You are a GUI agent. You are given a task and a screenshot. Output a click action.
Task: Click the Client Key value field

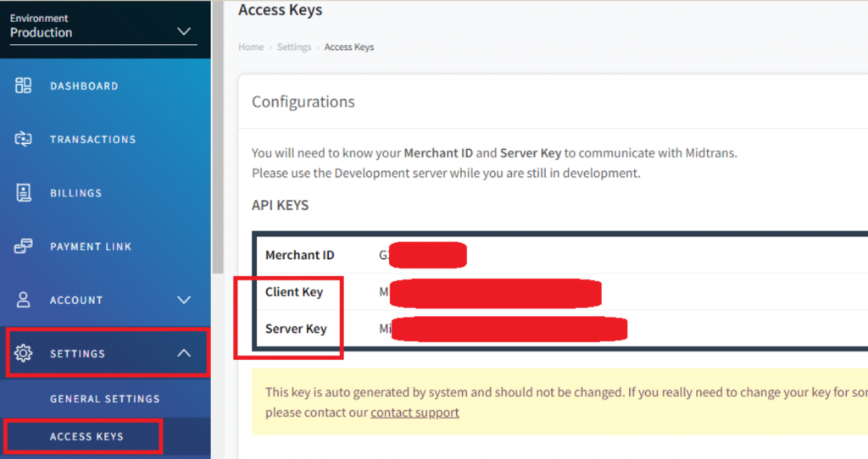click(492, 292)
